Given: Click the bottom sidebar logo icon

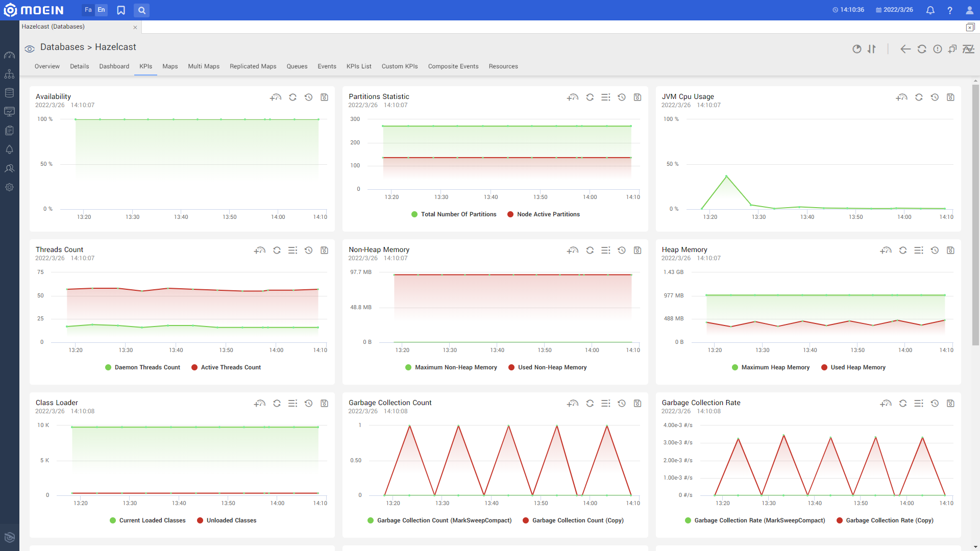Looking at the screenshot, I should 9,537.
